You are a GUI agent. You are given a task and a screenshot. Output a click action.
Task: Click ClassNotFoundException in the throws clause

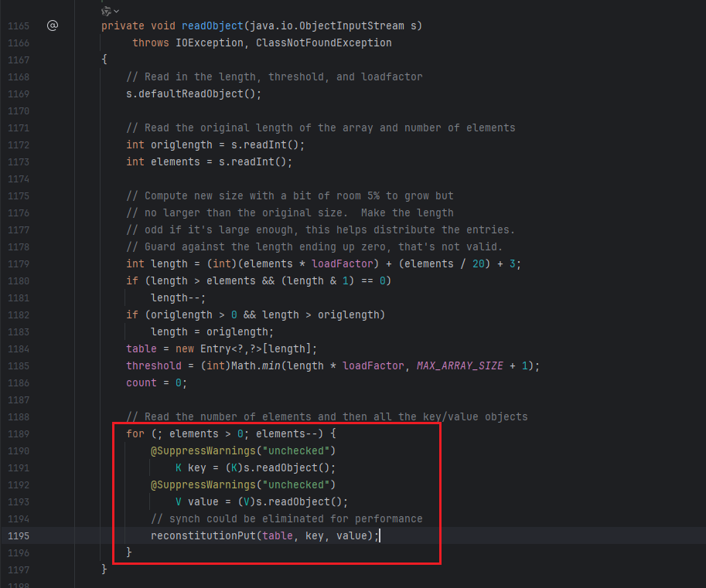click(x=324, y=42)
